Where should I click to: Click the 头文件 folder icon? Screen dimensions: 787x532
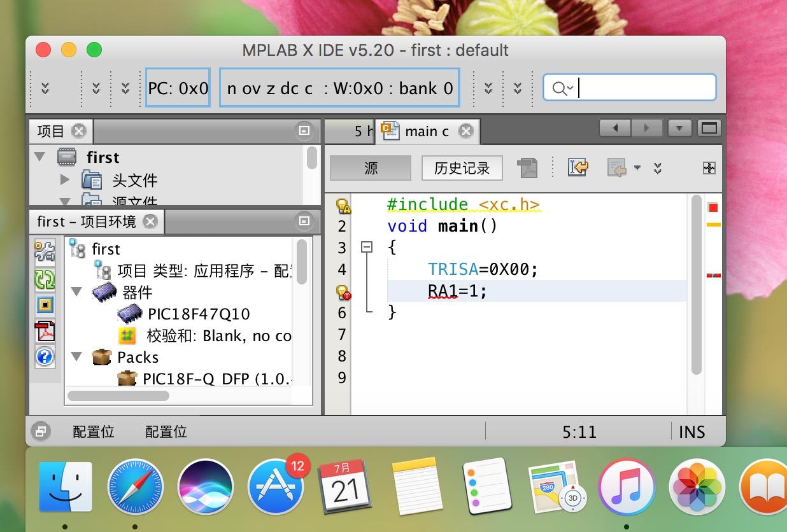pyautogui.click(x=92, y=180)
